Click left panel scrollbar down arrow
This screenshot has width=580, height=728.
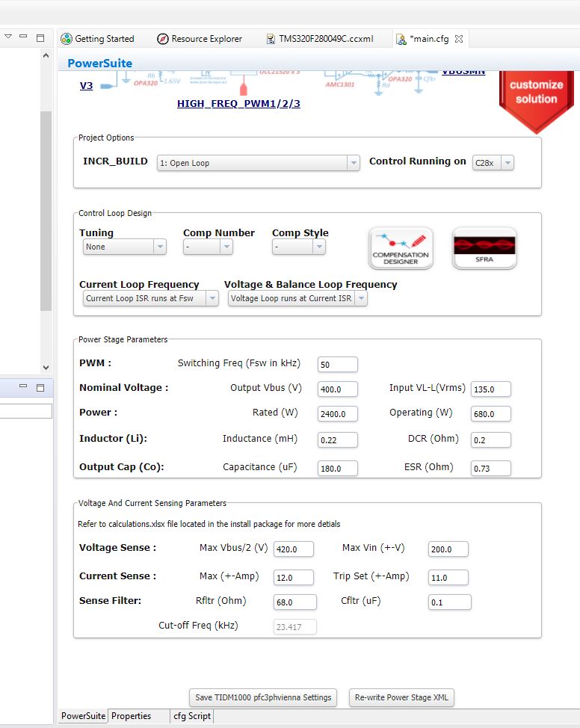point(46,367)
